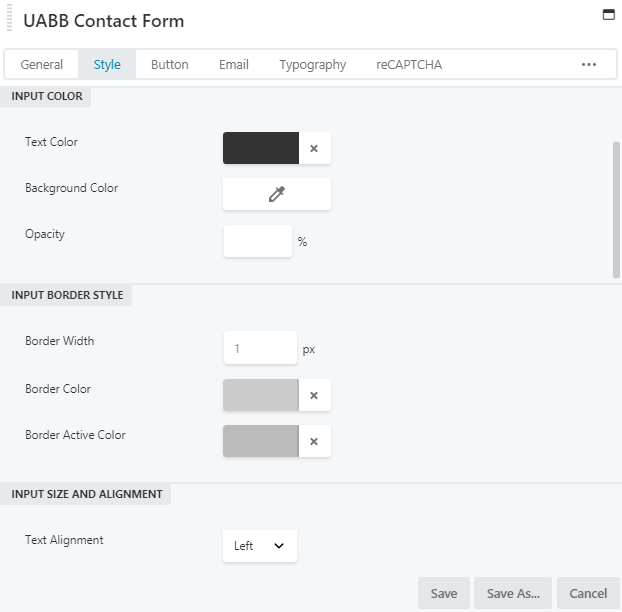This screenshot has width=622, height=612.
Task: Clear the Border Active Color value
Action: tap(314, 441)
